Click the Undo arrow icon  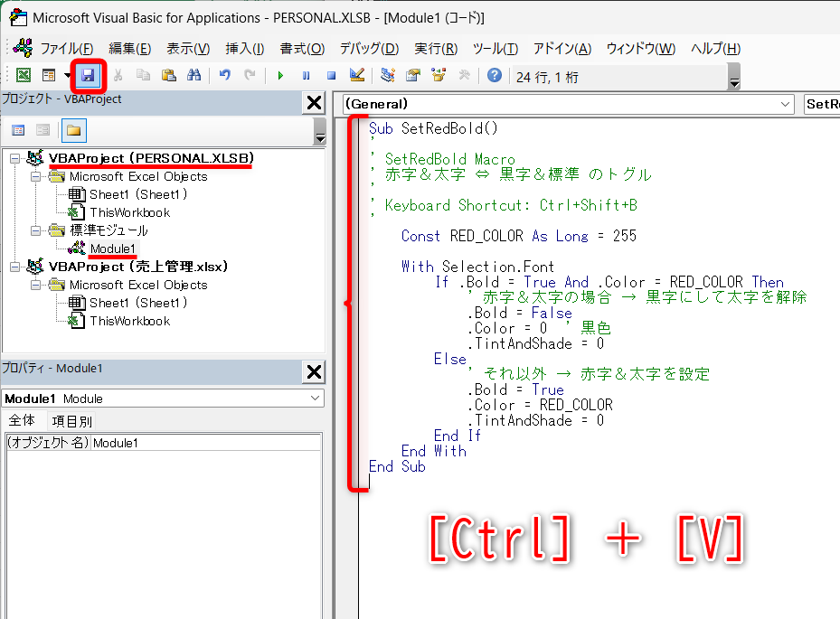(x=225, y=75)
